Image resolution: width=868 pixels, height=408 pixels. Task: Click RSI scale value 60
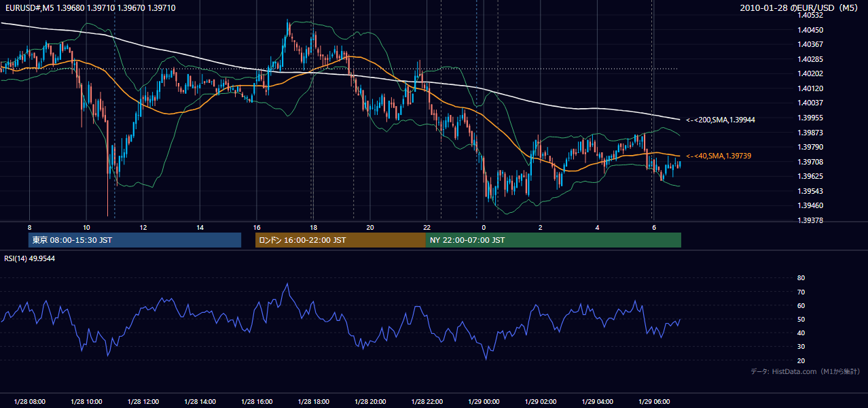point(801,305)
